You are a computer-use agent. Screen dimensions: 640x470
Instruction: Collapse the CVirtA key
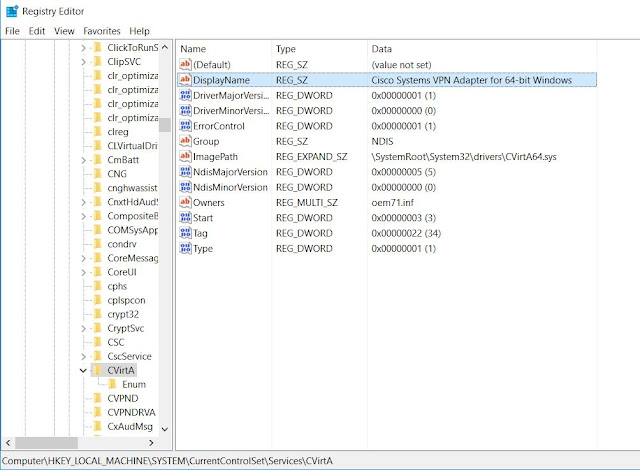tap(83, 370)
